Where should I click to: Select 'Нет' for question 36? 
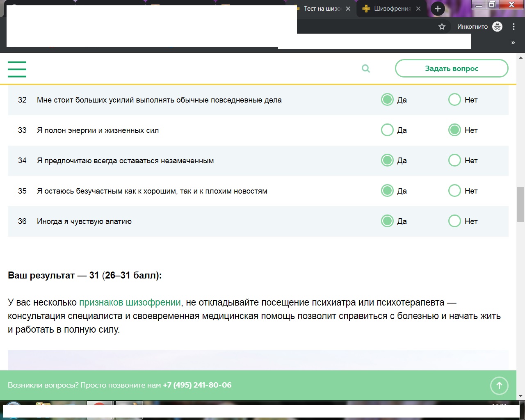[454, 221]
